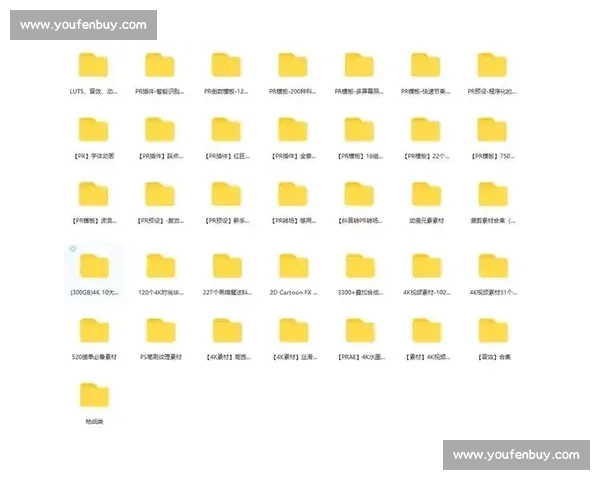Click the 【PRAE】4K folder name text
Screen dimensions: 600x480
pyautogui.click(x=360, y=356)
